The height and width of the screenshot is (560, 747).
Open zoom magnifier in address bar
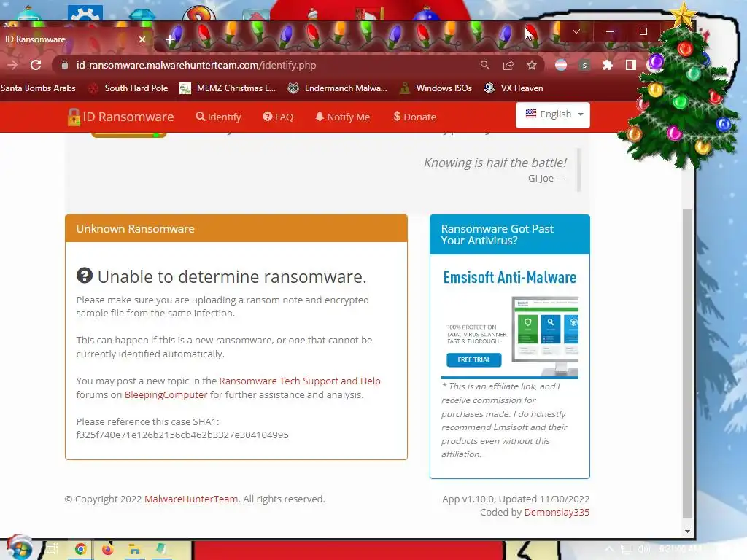tap(485, 65)
